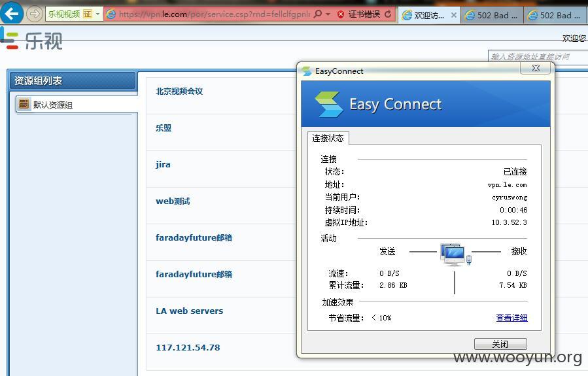Click the 默认资源组 group icon
Screen dimensions: 588x376
pos(24,104)
